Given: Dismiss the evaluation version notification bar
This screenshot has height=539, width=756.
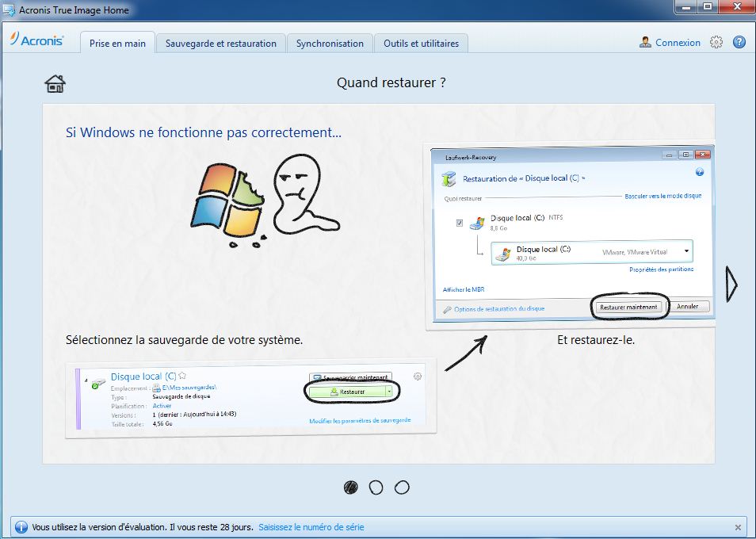Looking at the screenshot, I should (738, 527).
